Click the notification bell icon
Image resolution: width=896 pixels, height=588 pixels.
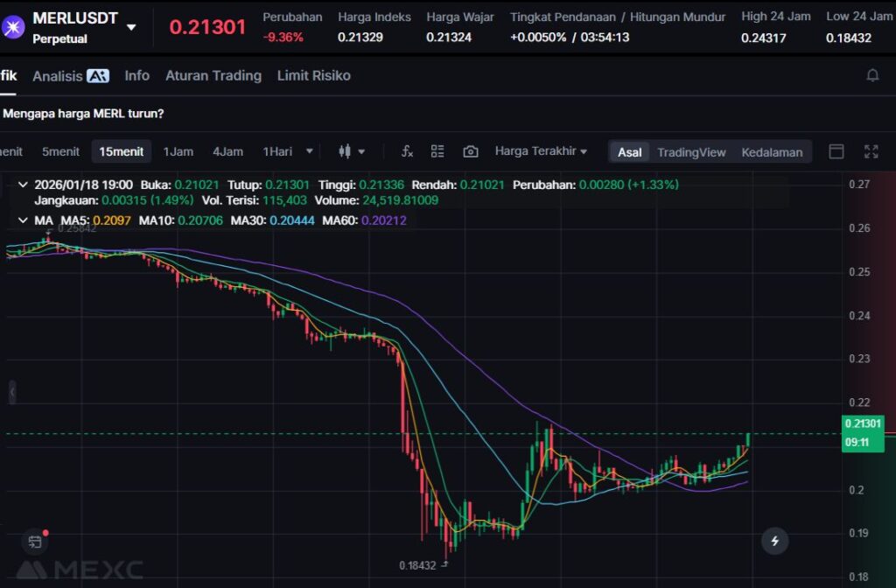coord(872,75)
